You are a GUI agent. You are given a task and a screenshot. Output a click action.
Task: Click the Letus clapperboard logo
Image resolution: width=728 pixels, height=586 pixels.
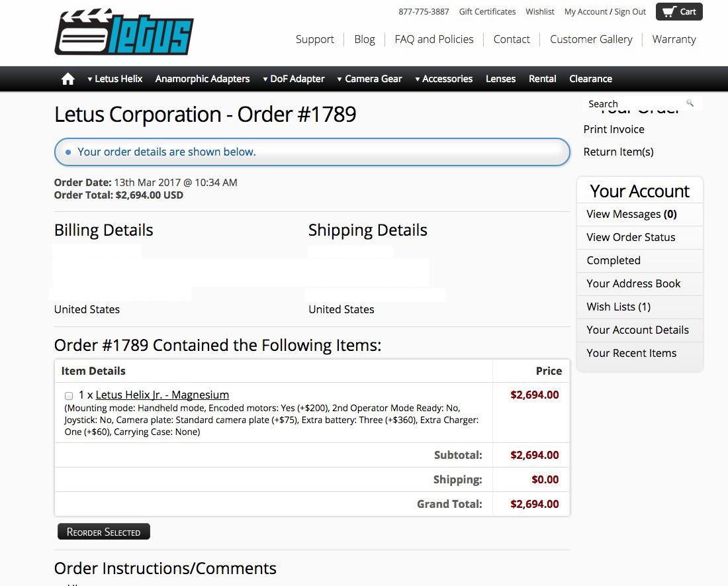click(x=124, y=32)
